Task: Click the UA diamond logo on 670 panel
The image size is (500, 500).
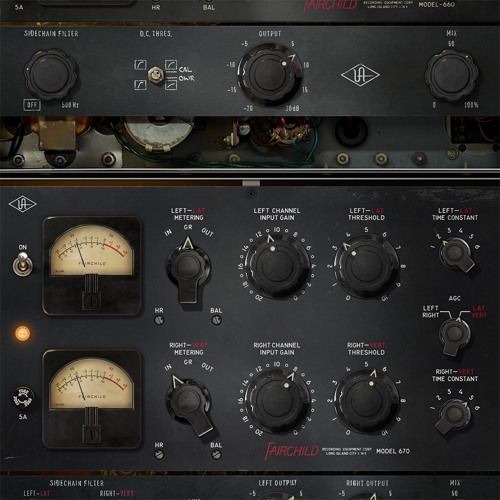Action: pyautogui.click(x=22, y=205)
